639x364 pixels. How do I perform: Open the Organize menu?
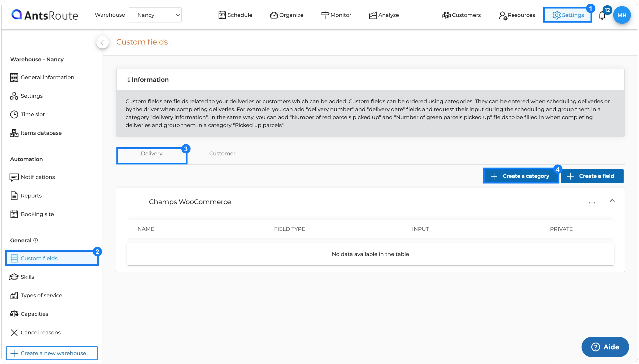(x=287, y=15)
